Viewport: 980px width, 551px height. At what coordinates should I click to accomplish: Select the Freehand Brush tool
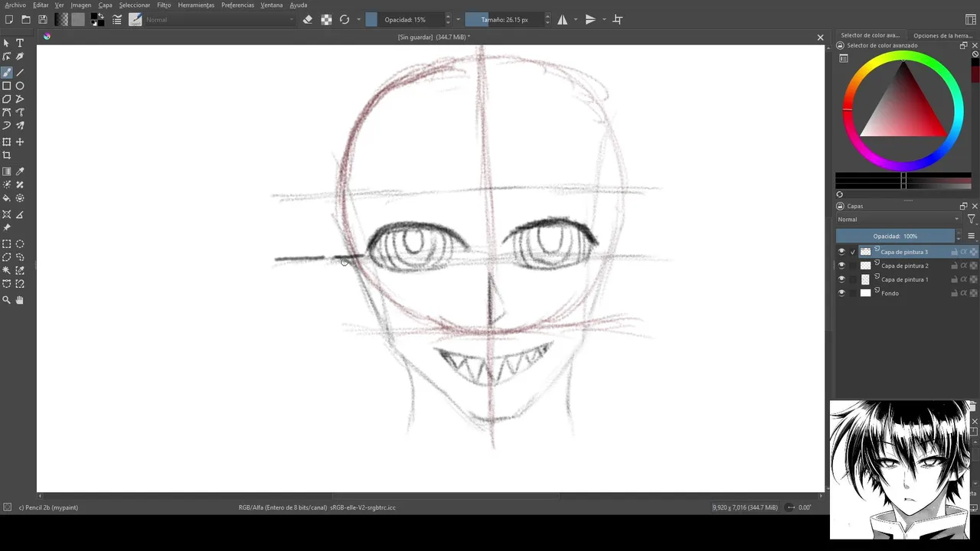click(7, 73)
